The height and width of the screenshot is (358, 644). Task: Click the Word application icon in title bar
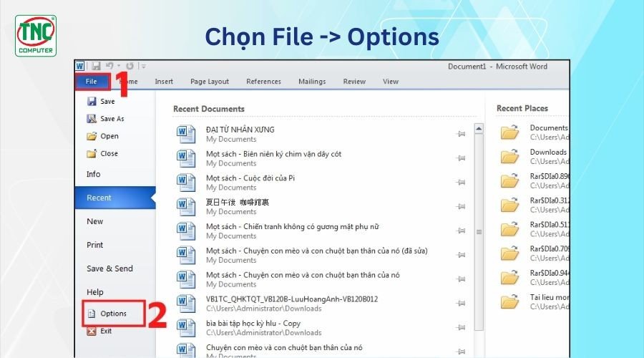click(79, 66)
